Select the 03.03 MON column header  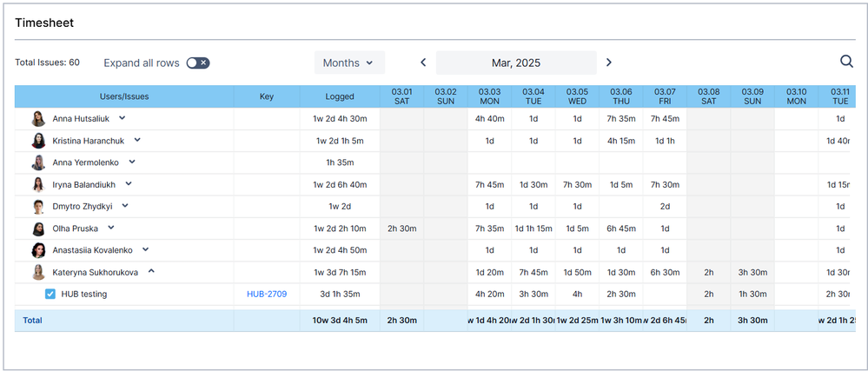[489, 96]
